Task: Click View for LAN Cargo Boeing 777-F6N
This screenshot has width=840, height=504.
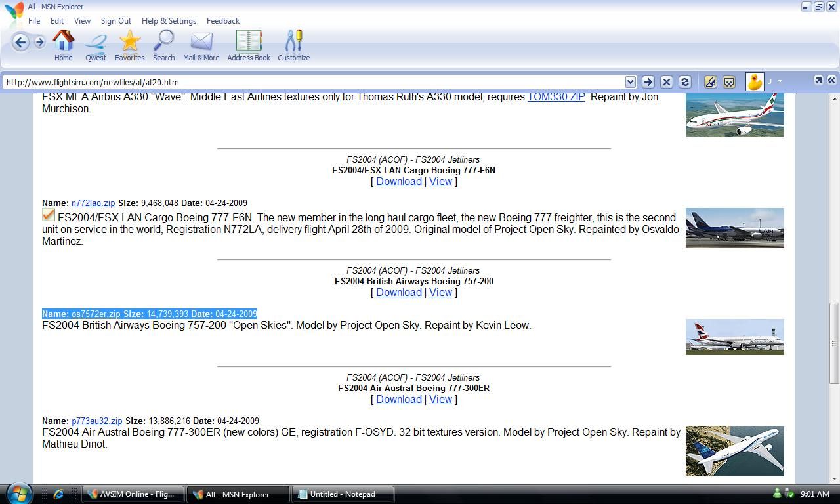Action: point(440,182)
